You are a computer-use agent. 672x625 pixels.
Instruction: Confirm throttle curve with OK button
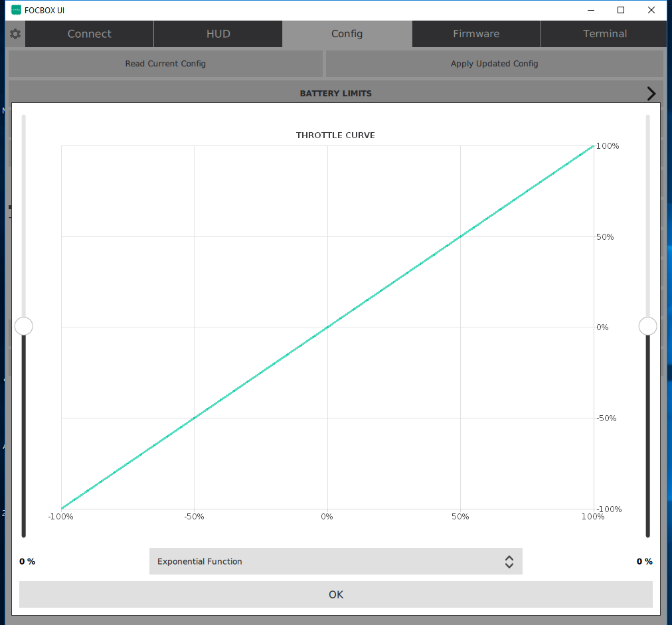335,594
